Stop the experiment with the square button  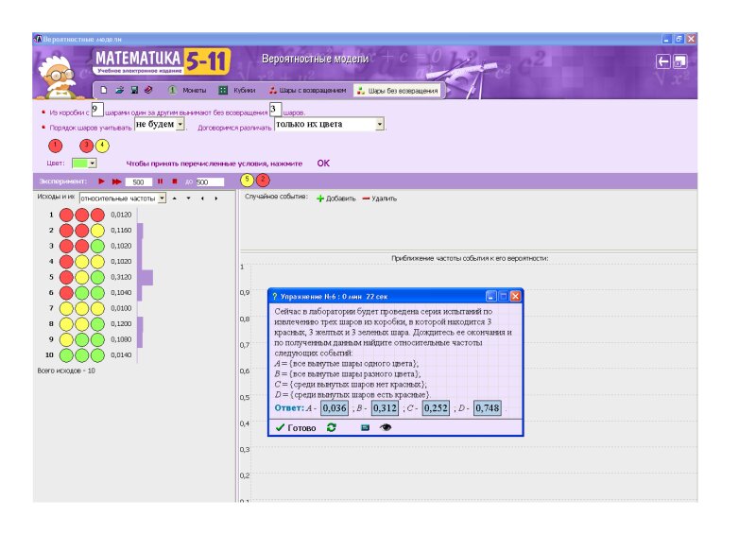pyautogui.click(x=174, y=181)
